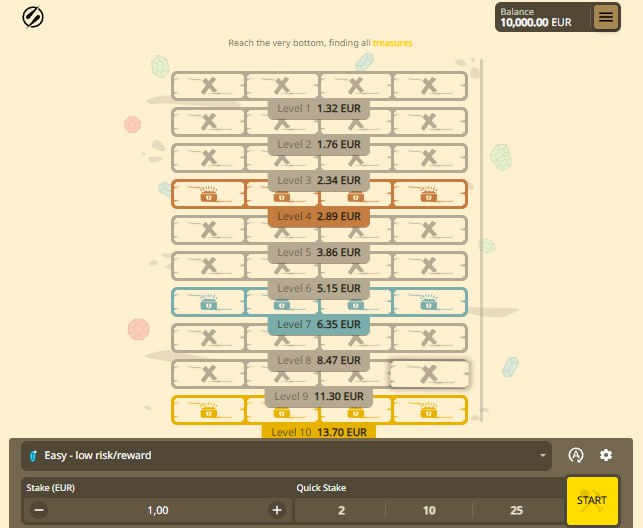Increase the stake with the plus button
Screen dimensions: 643x528
click(x=277, y=510)
